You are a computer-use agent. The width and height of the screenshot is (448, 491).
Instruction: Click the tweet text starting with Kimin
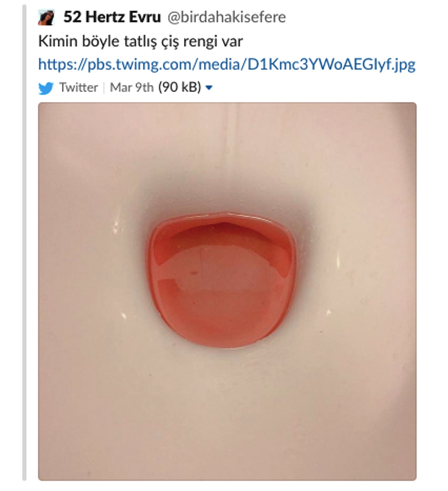[x=140, y=41]
